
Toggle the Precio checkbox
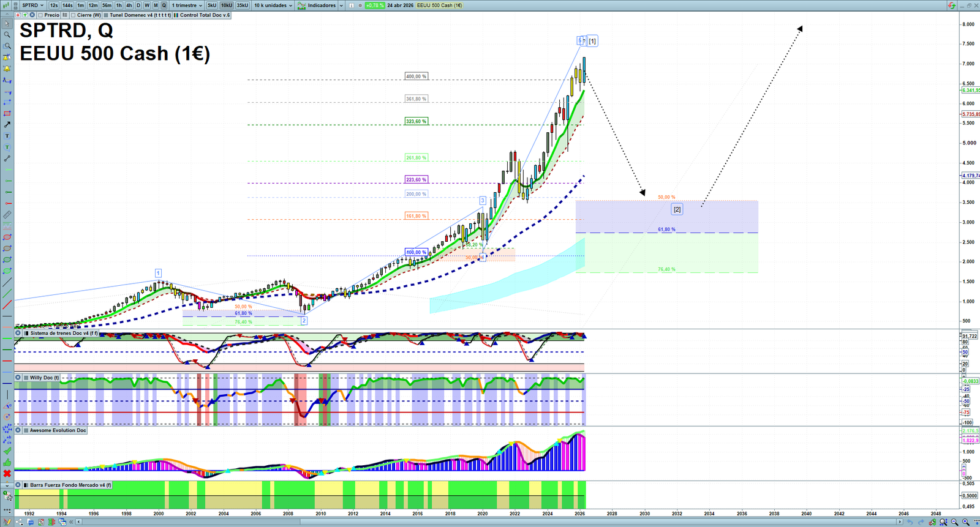tap(40, 15)
